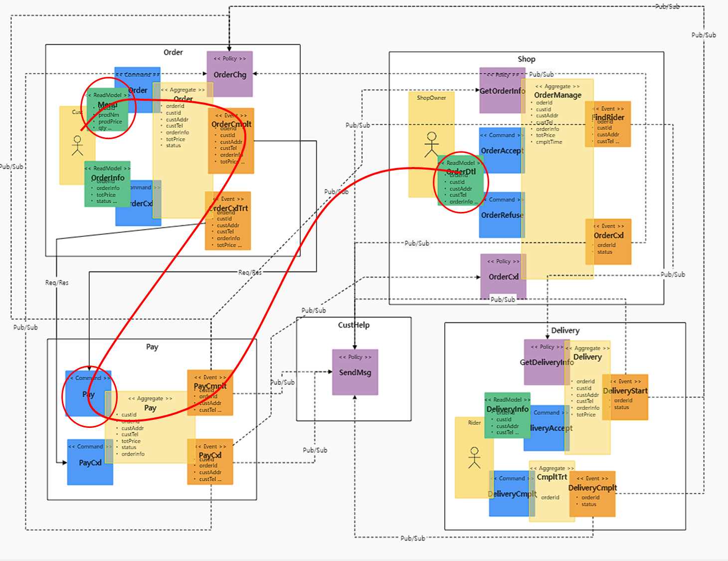
Task: Select the OrderCxl event in Shop
Action: pos(608,242)
